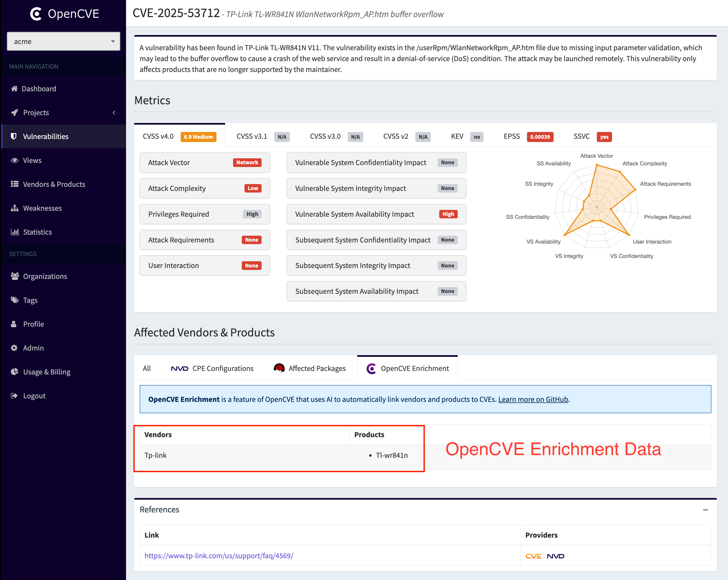Click the CVE-2025-53712 page title
Screen dimensions: 728x580
point(176,13)
